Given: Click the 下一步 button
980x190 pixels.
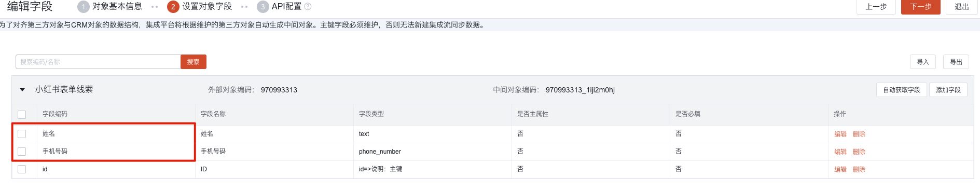Looking at the screenshot, I should click(x=920, y=7).
